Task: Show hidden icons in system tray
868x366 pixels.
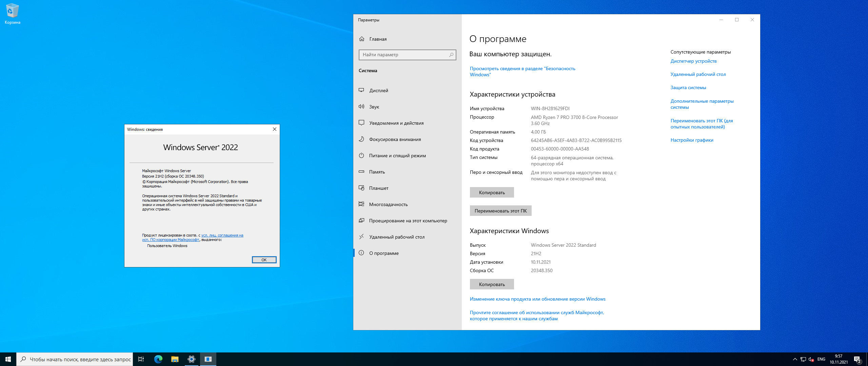Action: [x=795, y=359]
